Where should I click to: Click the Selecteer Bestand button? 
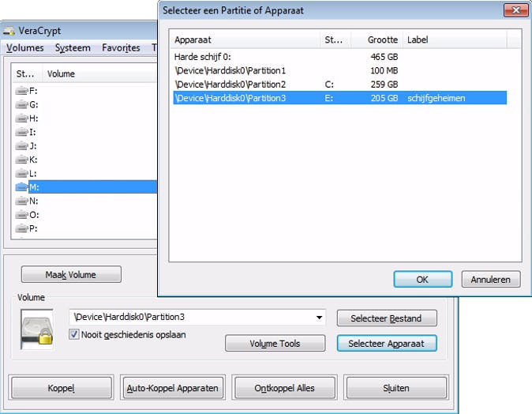(387, 318)
